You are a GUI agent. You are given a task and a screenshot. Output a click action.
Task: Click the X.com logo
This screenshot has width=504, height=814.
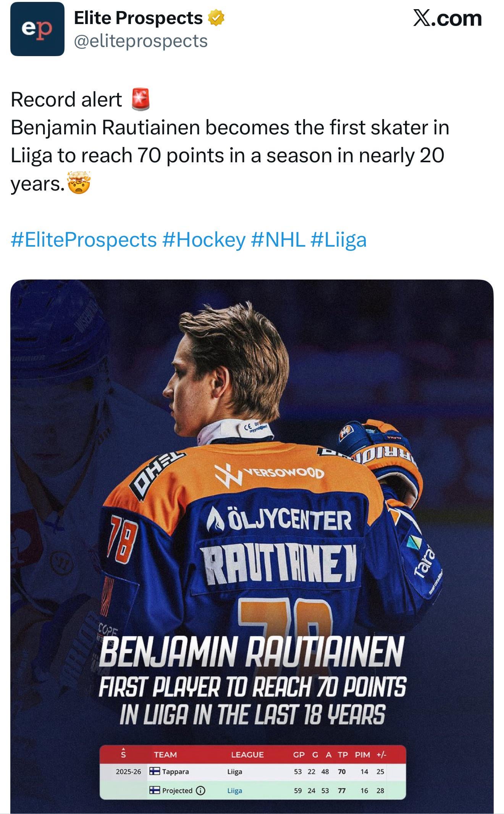pos(447,18)
